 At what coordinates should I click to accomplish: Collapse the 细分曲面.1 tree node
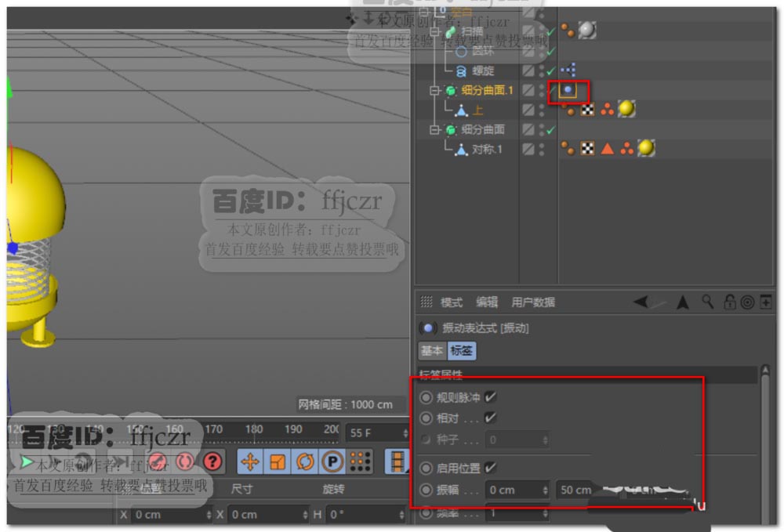point(435,90)
